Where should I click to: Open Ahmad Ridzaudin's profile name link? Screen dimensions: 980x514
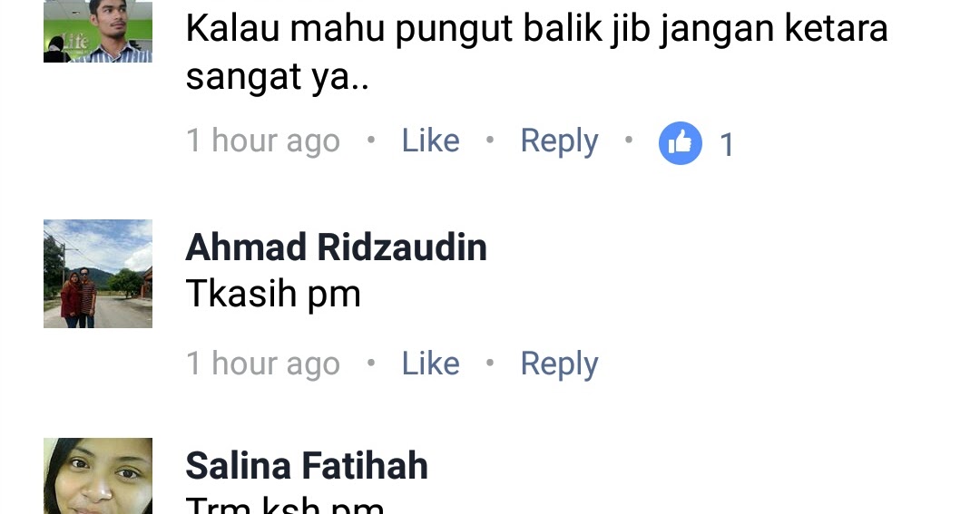337,247
